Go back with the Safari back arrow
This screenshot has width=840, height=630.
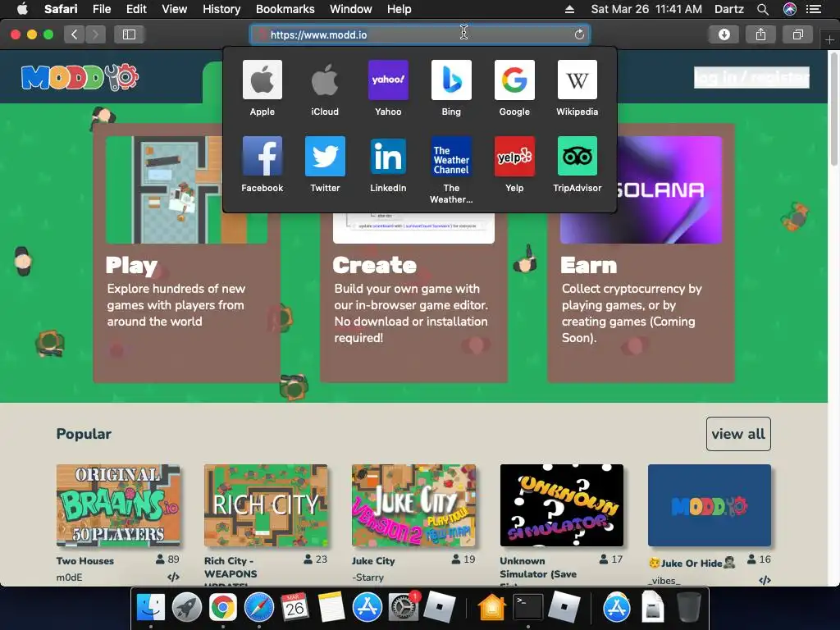pyautogui.click(x=75, y=34)
